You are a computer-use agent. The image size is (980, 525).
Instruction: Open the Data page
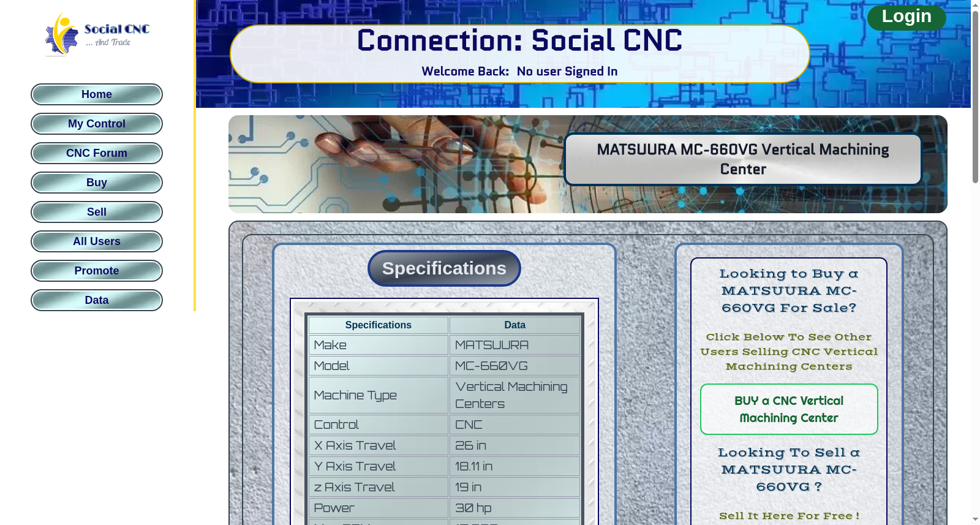click(x=97, y=300)
